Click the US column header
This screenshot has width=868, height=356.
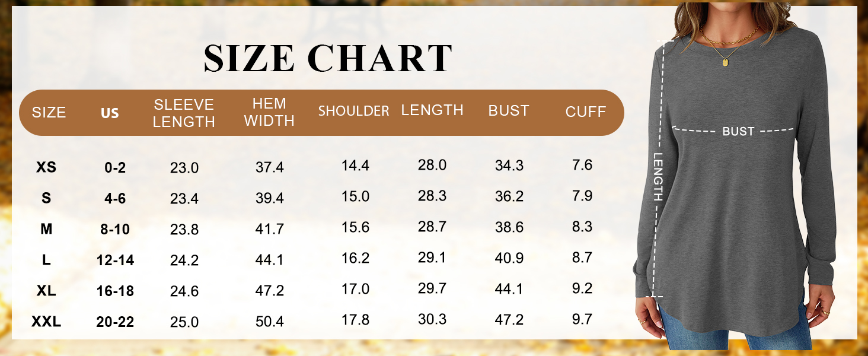click(110, 113)
